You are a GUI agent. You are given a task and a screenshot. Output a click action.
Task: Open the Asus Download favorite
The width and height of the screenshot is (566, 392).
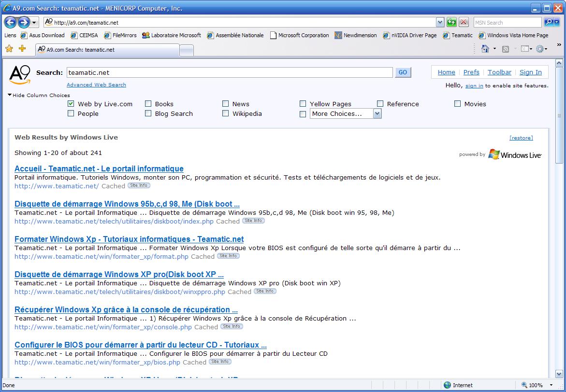click(x=43, y=35)
